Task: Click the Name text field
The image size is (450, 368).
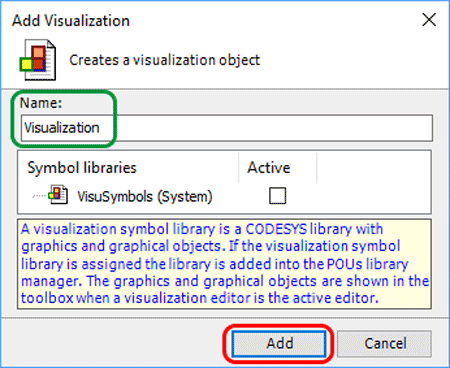Action: 227,128
